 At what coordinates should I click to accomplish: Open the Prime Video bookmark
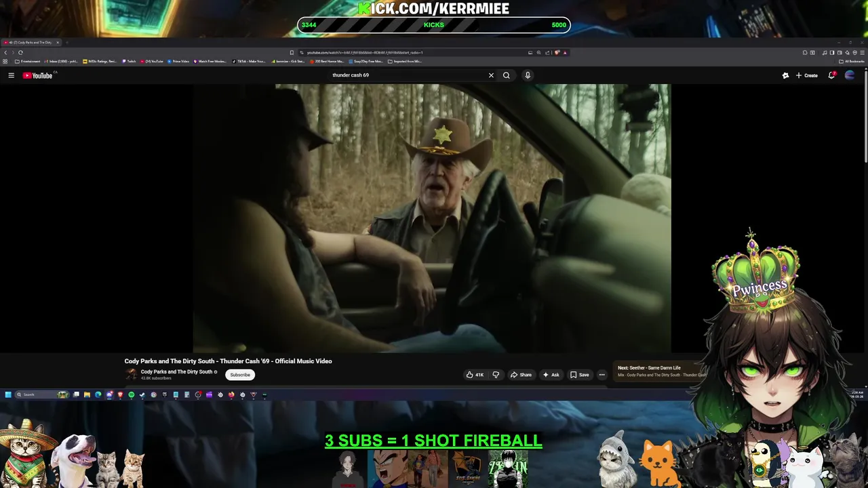click(178, 62)
